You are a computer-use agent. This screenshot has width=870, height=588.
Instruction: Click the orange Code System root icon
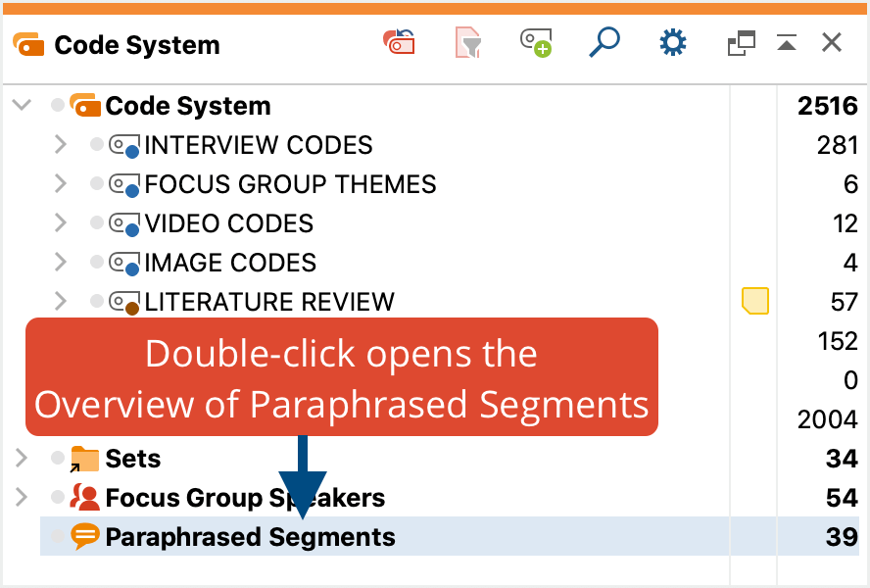coord(85,105)
